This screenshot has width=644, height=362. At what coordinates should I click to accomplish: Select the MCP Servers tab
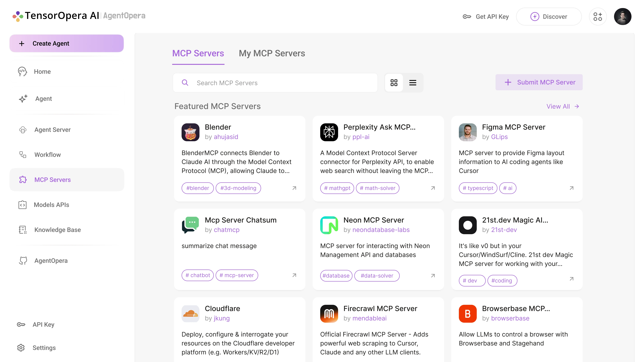[x=198, y=53]
